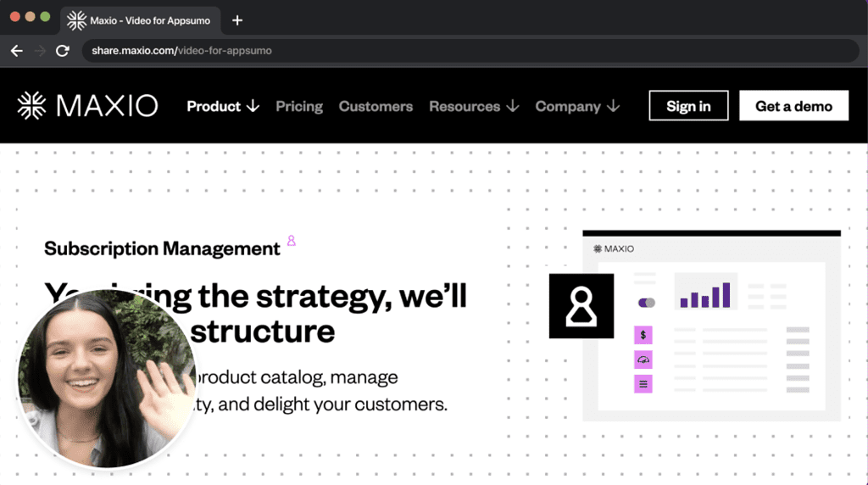Go to Customers in the nav bar

coord(376,107)
